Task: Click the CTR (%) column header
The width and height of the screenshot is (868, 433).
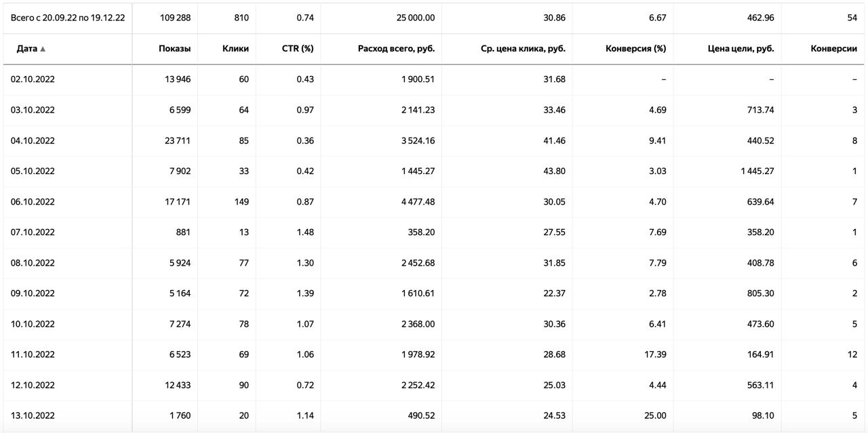Action: click(x=298, y=49)
